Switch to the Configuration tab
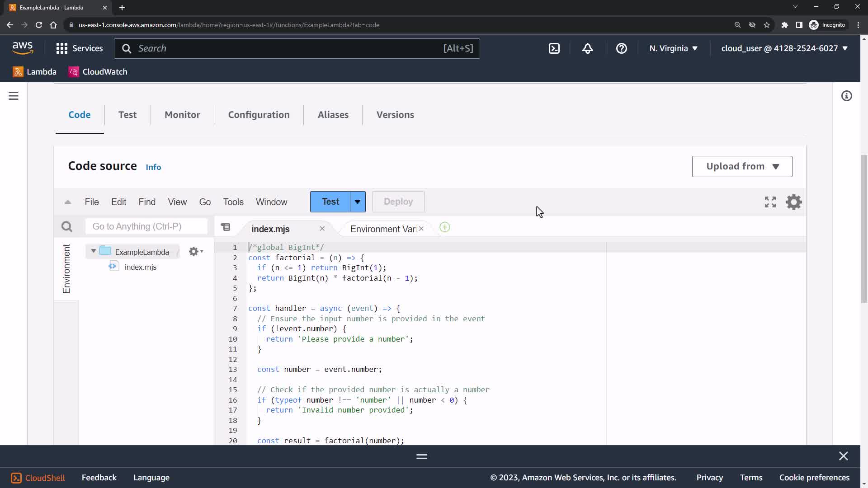Image resolution: width=868 pixels, height=488 pixels. click(259, 115)
